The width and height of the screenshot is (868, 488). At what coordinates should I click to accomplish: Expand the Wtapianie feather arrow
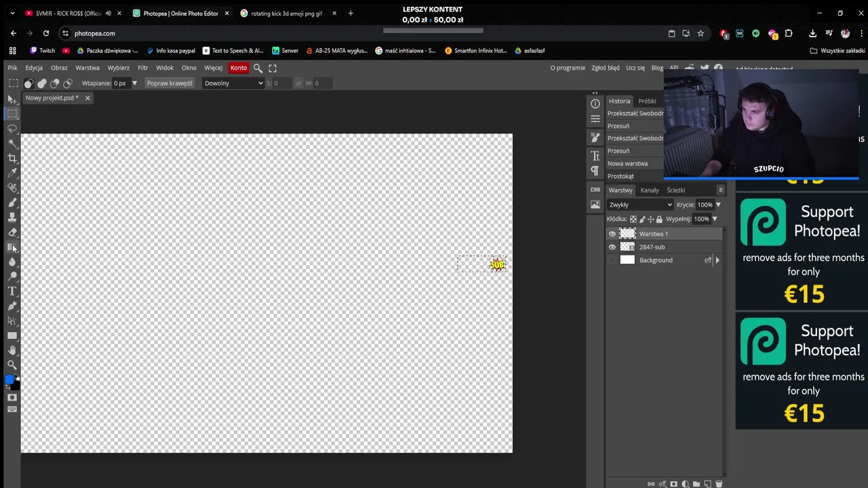pyautogui.click(x=134, y=83)
